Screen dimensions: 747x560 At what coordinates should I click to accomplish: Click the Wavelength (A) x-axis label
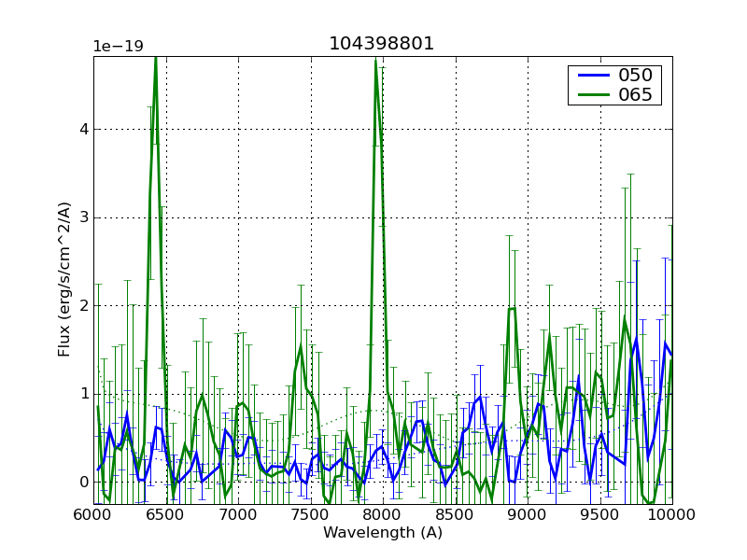(x=382, y=533)
